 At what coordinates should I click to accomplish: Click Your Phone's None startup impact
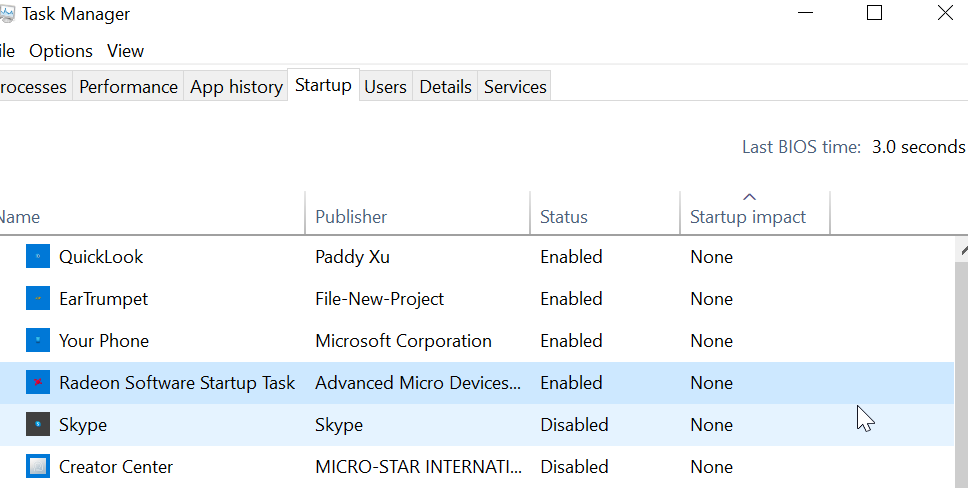[x=711, y=340]
